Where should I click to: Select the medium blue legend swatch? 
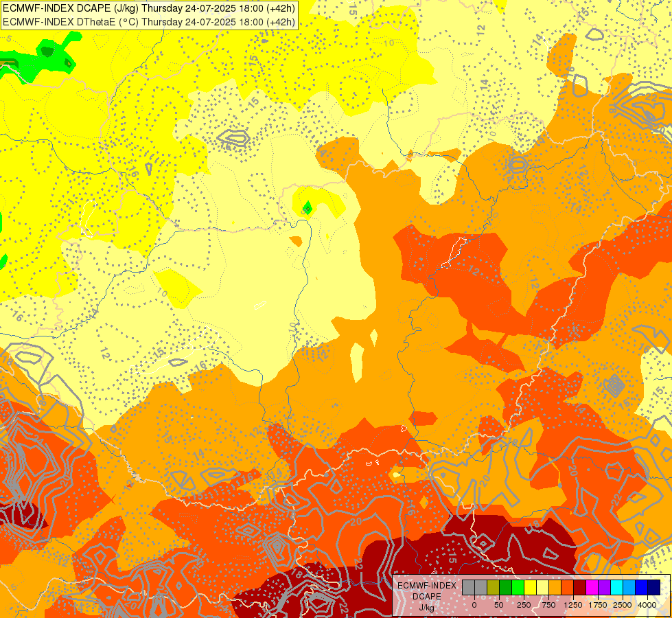(x=641, y=588)
